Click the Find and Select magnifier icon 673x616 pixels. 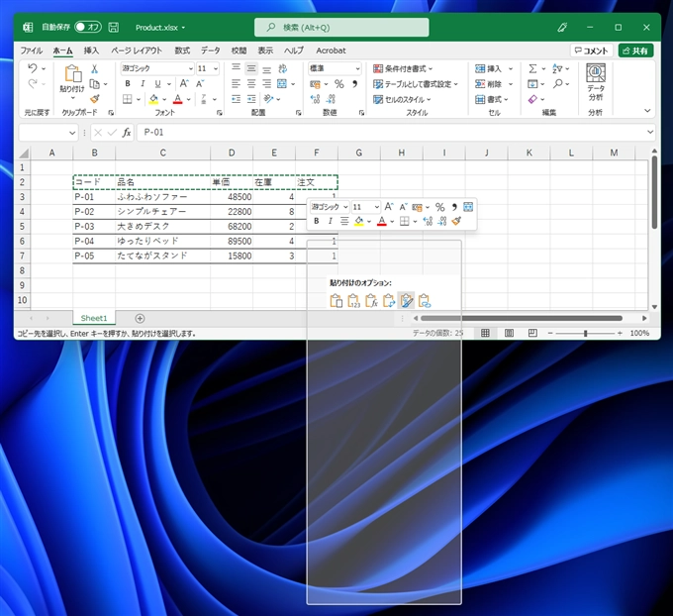pos(557,84)
